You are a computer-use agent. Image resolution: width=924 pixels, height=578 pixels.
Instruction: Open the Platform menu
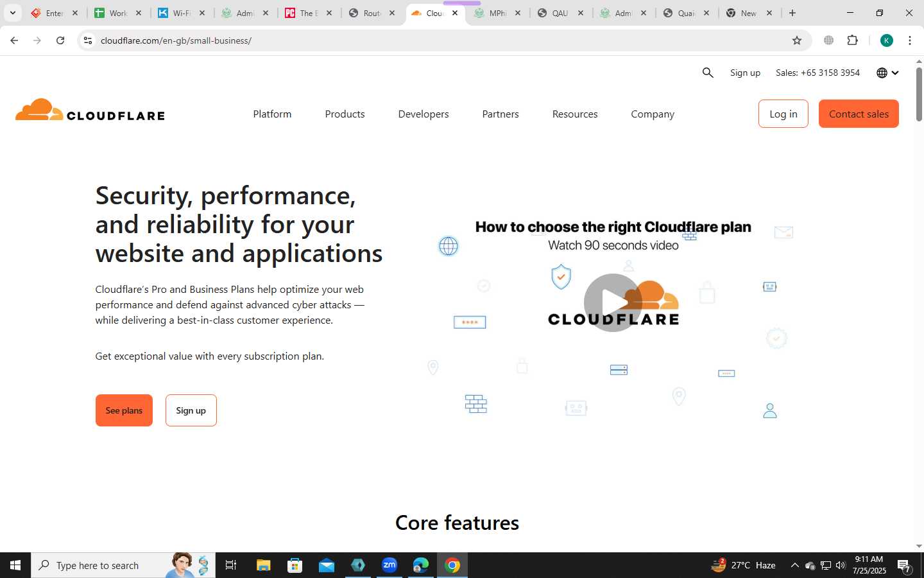(x=272, y=114)
